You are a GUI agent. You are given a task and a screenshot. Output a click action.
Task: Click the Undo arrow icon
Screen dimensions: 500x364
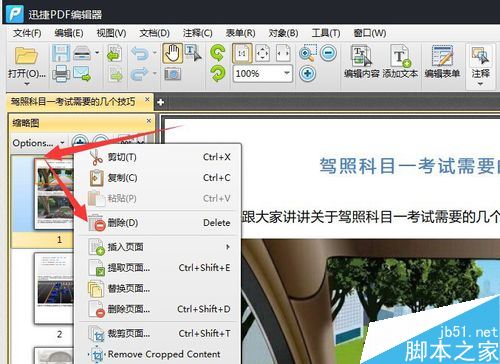pos(140,53)
